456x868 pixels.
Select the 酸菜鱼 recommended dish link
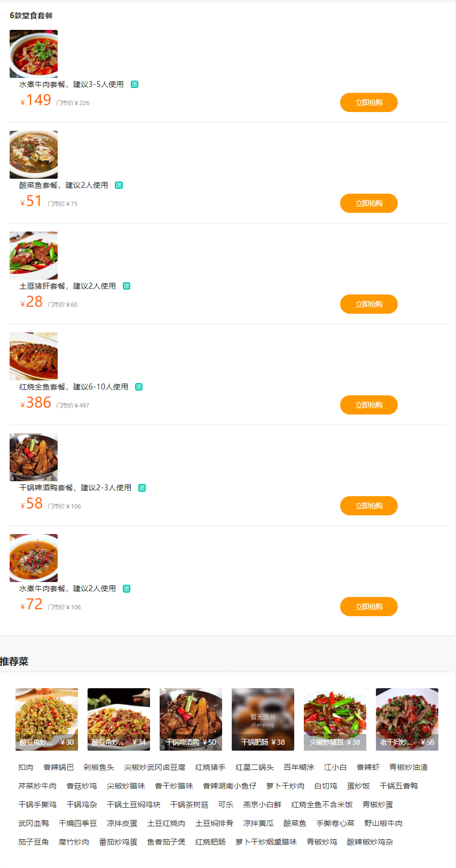pyautogui.click(x=295, y=823)
